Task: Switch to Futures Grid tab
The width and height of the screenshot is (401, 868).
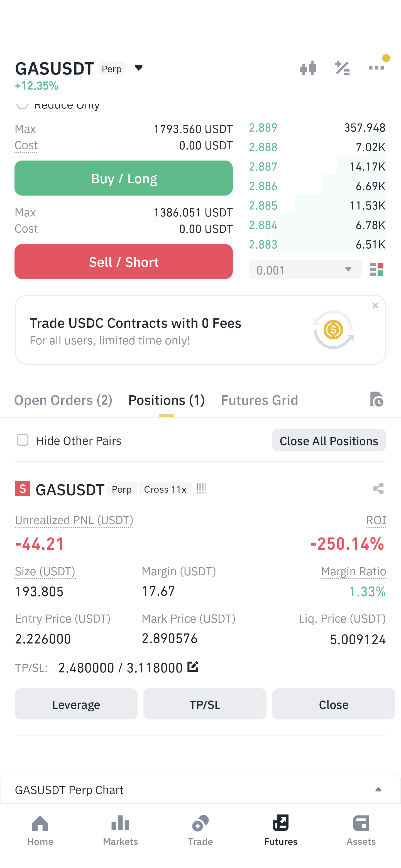Action: click(259, 400)
